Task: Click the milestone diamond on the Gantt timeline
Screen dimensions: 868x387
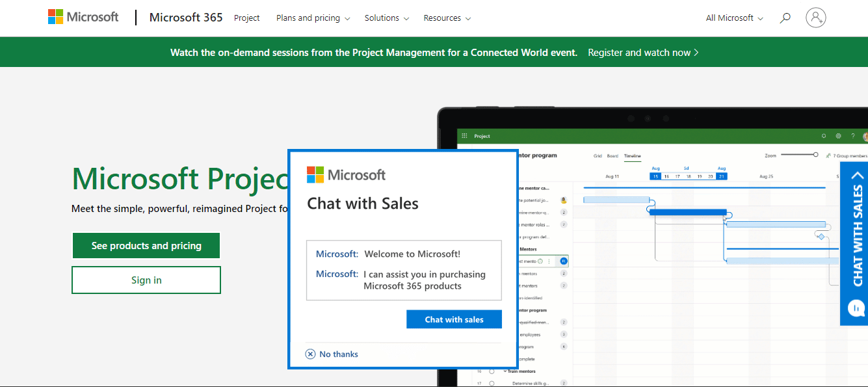Action: [x=821, y=237]
